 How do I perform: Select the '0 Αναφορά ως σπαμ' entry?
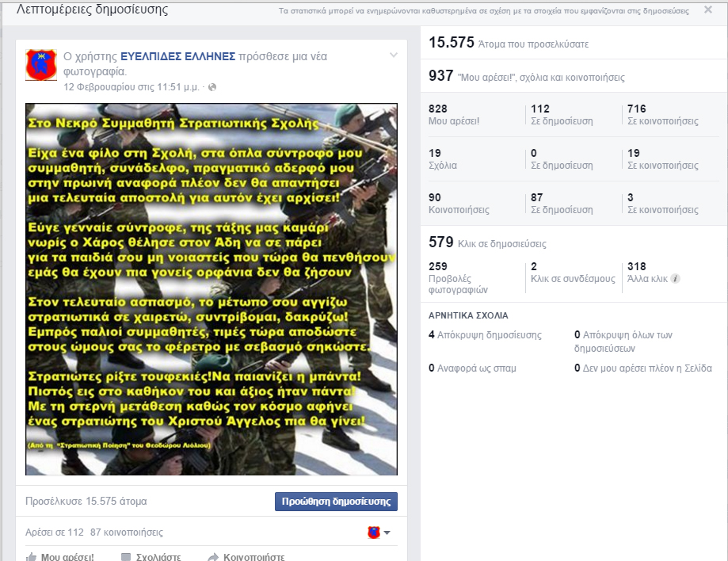pyautogui.click(x=472, y=368)
